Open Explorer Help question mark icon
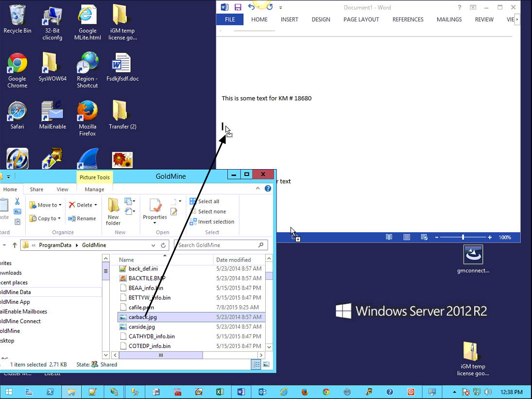This screenshot has height=399, width=532. (268, 189)
